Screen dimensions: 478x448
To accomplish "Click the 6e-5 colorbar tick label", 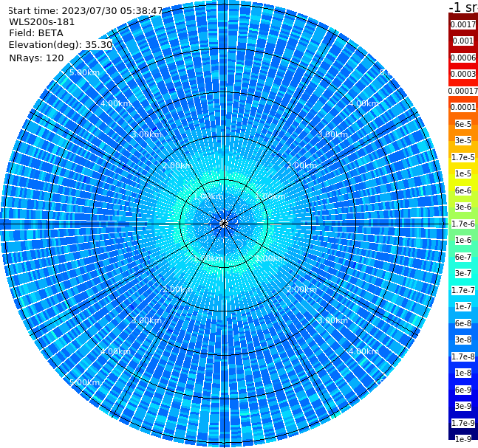I will pos(463,124).
